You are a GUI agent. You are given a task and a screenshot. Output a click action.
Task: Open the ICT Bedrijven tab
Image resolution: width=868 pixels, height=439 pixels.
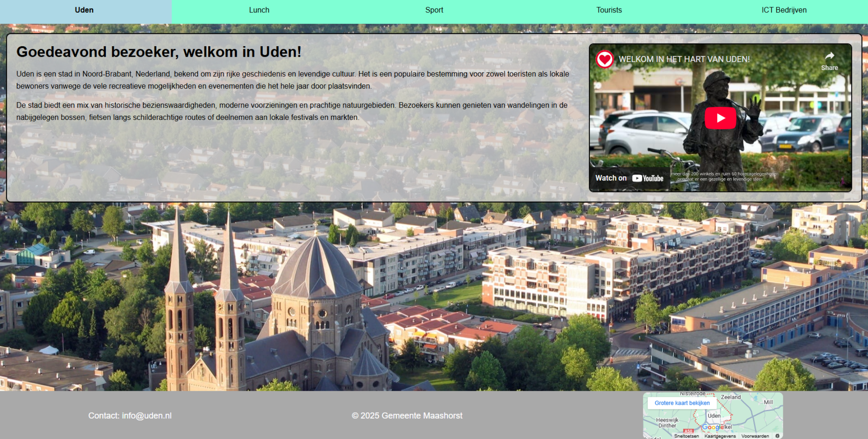(784, 10)
